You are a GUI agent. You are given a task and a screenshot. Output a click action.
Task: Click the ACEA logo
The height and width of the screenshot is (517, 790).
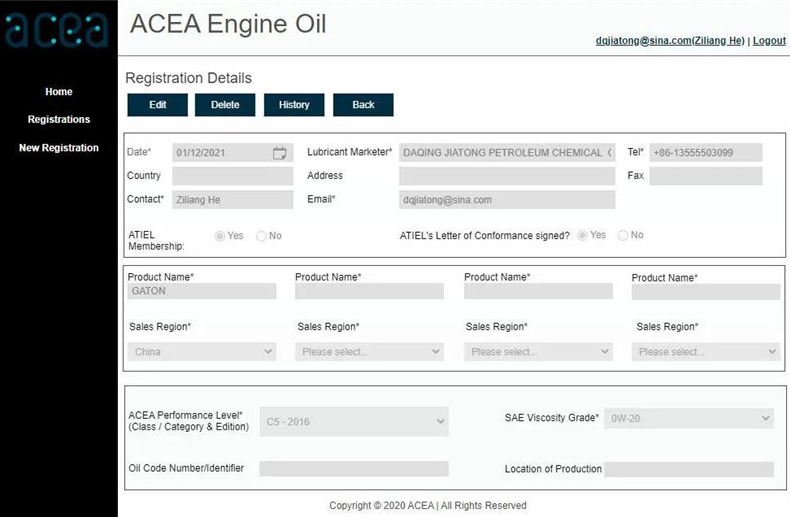pos(57,31)
